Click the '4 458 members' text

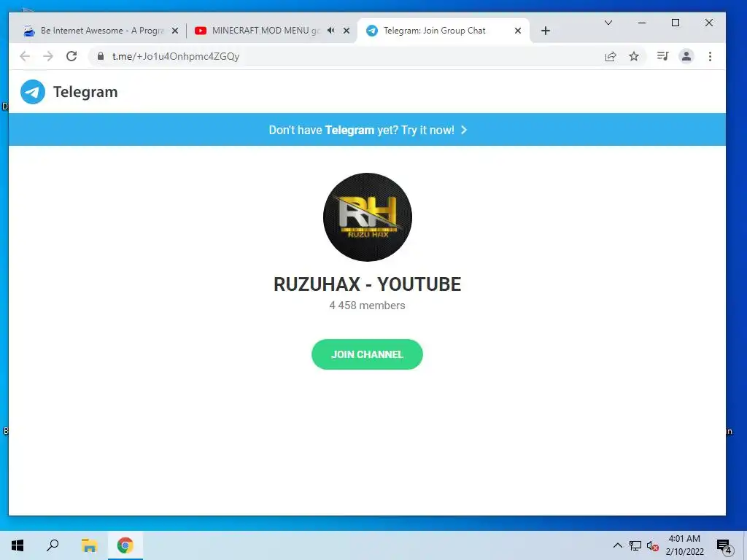tap(368, 306)
